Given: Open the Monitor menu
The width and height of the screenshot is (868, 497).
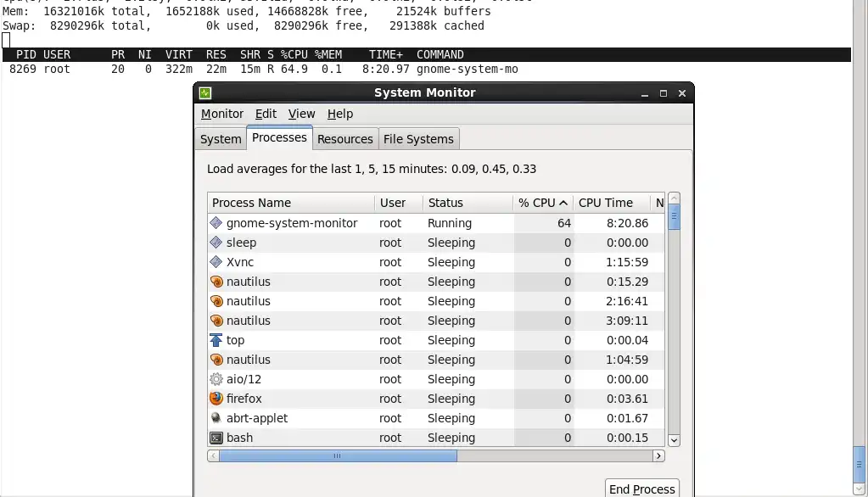Looking at the screenshot, I should tap(222, 114).
